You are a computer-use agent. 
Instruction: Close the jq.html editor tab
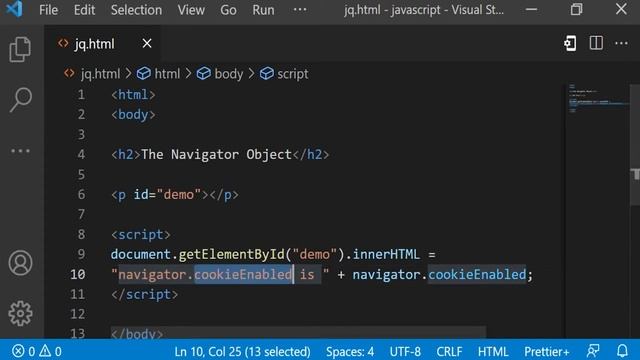(x=147, y=43)
